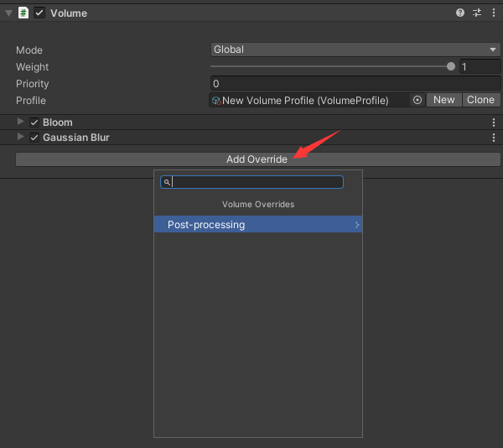Click the Weight slider handle
Viewport: 503px width, 448px height.
pos(451,66)
